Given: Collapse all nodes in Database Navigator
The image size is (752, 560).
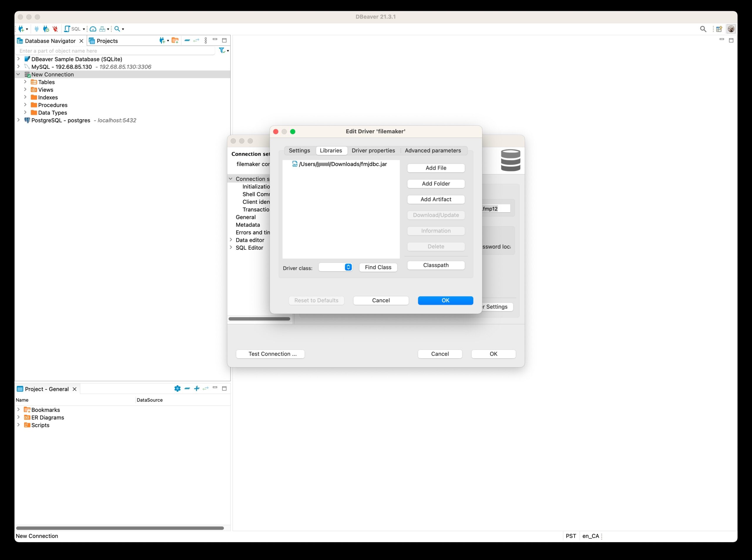Looking at the screenshot, I should click(187, 40).
